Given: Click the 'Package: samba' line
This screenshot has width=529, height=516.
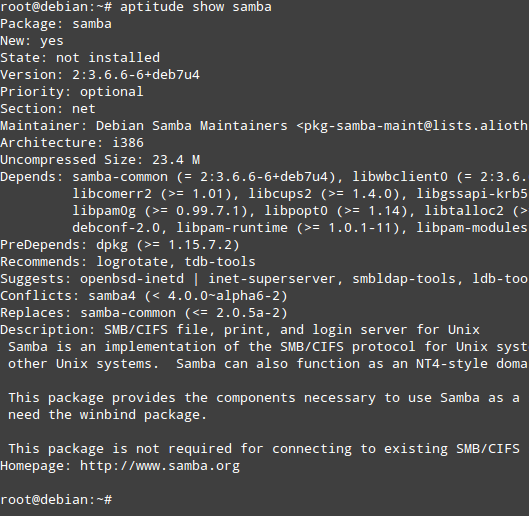Looking at the screenshot, I should coord(56,24).
